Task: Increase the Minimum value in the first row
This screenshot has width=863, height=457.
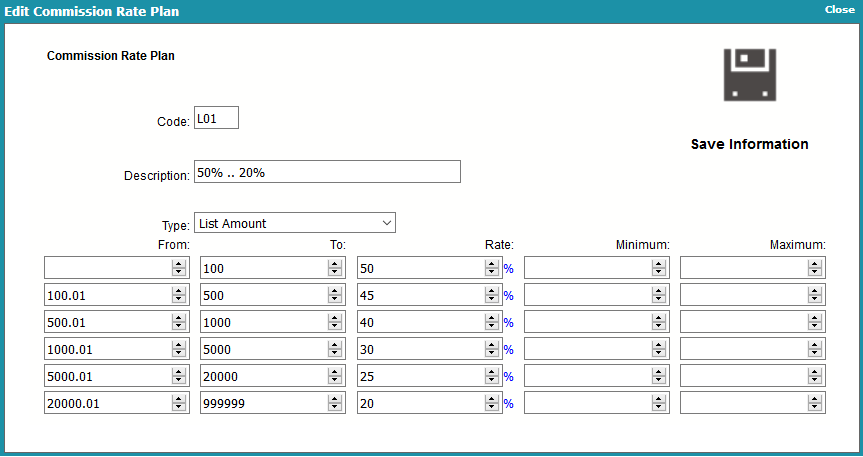Action: click(658, 264)
